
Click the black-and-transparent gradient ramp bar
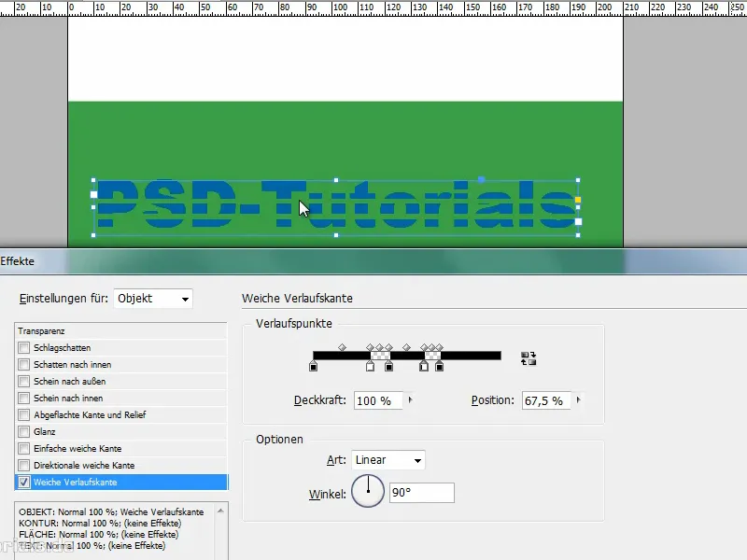pos(407,356)
